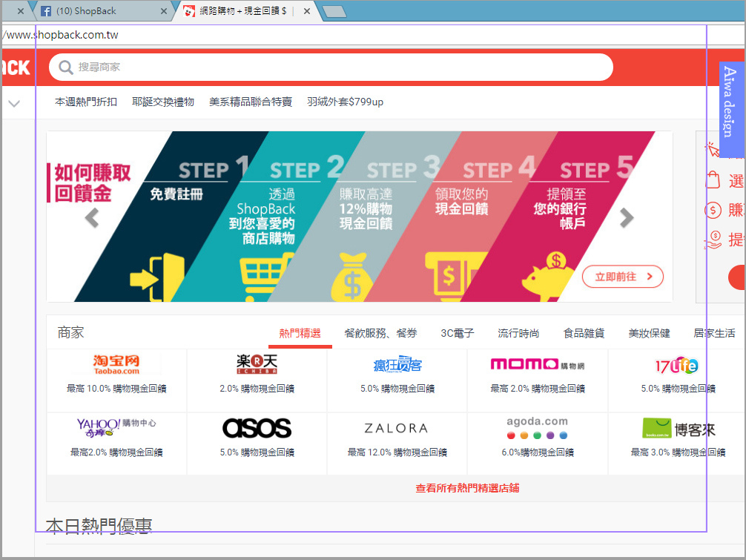Viewport: 746px width, 560px height.
Task: Click the Step 1 door entry icon
Action: [157, 277]
